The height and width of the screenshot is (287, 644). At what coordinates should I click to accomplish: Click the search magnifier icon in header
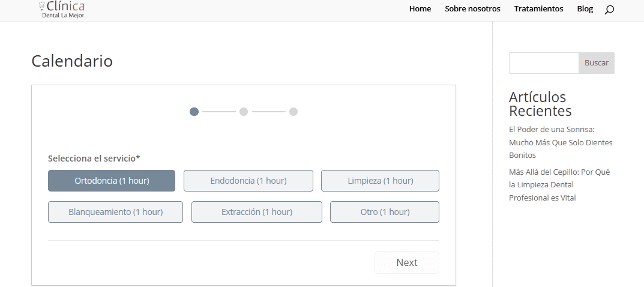609,10
